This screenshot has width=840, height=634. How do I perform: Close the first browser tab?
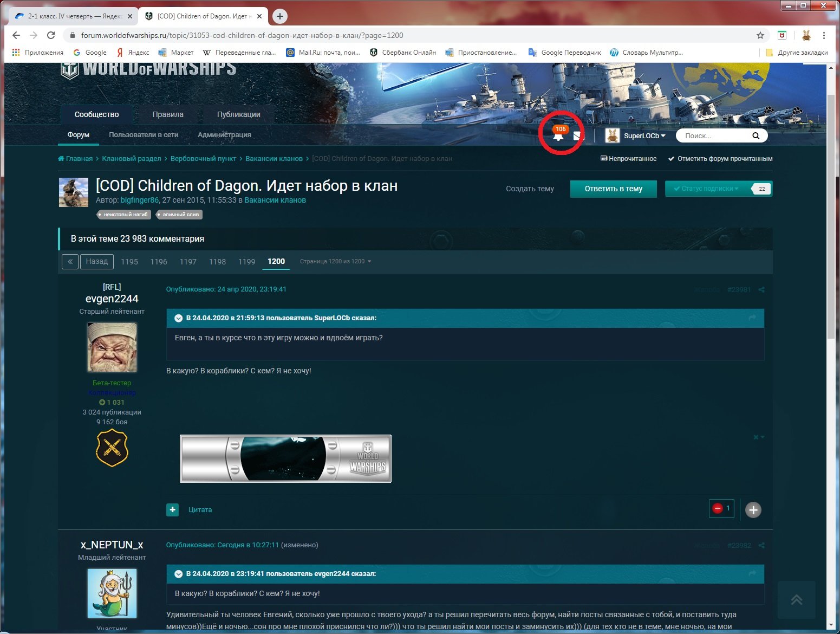pos(130,16)
